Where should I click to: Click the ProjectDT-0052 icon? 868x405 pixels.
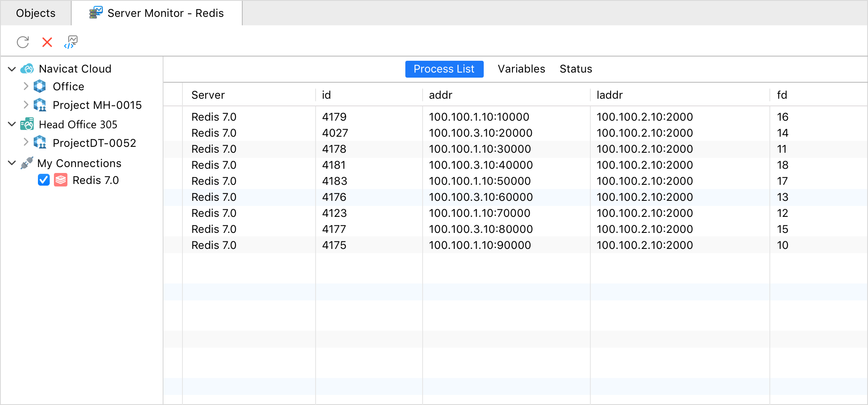pos(40,143)
